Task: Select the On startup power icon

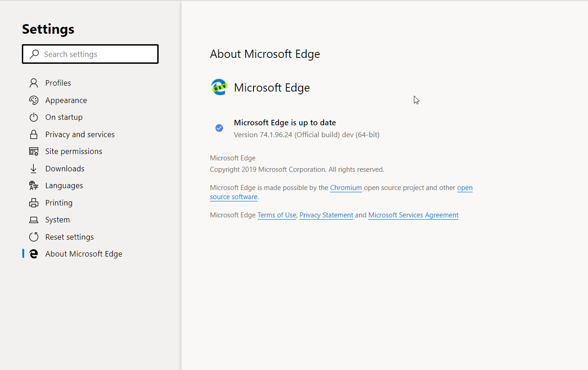Action: point(33,117)
